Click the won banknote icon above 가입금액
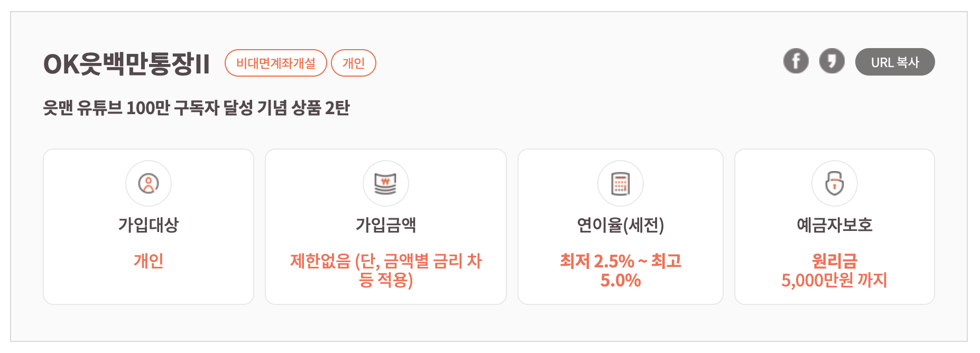The width and height of the screenshot is (980, 353). click(x=385, y=183)
